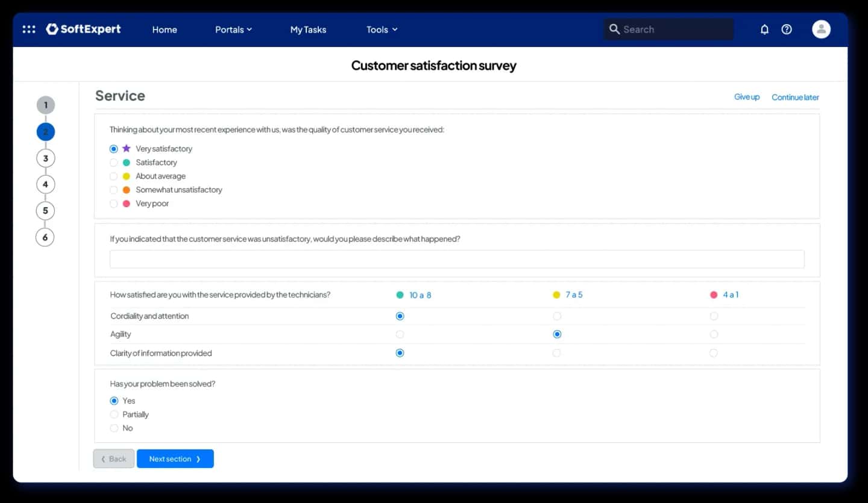This screenshot has width=868, height=503.
Task: Jump to survey step 6 circle
Action: 45,237
